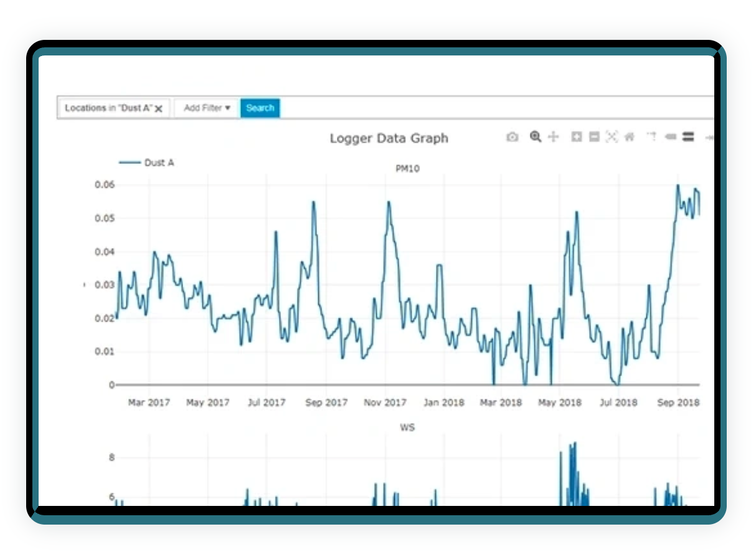The height and width of the screenshot is (557, 756).
Task: Click the 8 value on WS axis
Action: [112, 457]
